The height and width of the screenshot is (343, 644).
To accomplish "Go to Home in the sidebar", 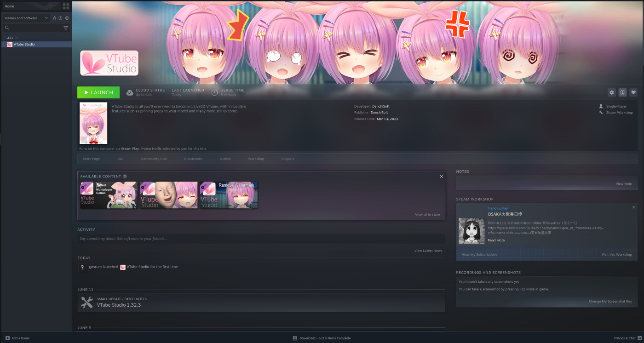I will (x=9, y=6).
